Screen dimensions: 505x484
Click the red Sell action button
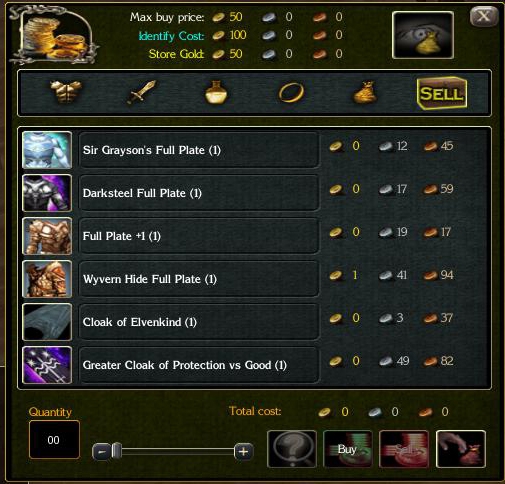[404, 449]
